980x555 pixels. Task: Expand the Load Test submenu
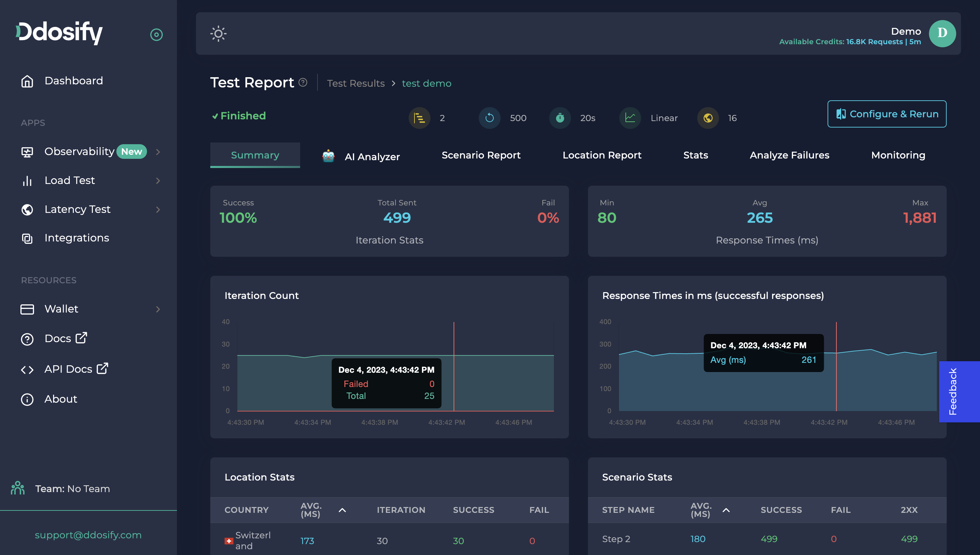click(158, 181)
